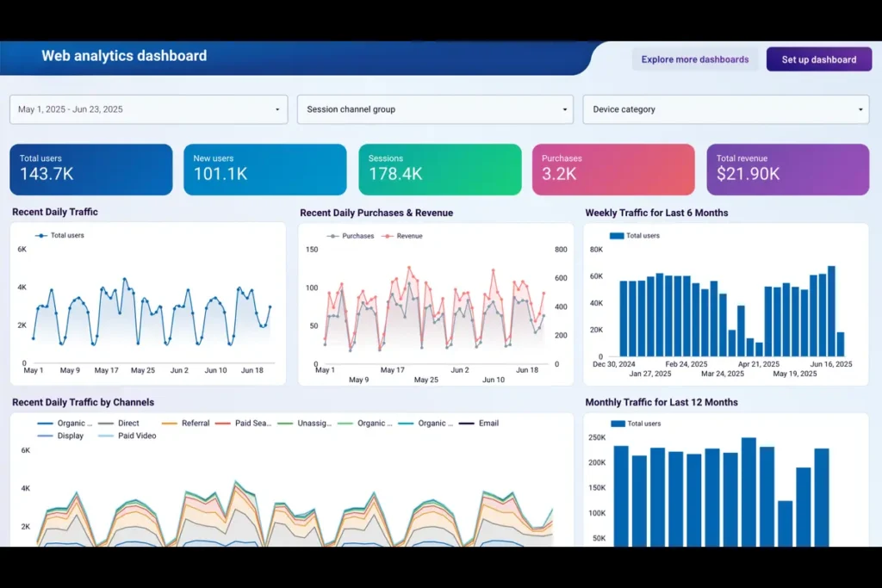882x588 pixels.
Task: Toggle the Purchases series legend item
Action: coord(350,236)
